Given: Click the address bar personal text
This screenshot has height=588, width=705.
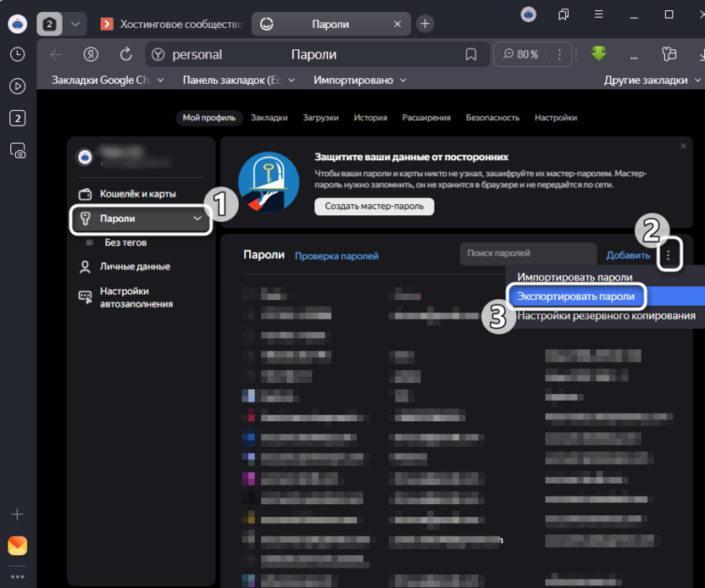Looking at the screenshot, I should 197,55.
